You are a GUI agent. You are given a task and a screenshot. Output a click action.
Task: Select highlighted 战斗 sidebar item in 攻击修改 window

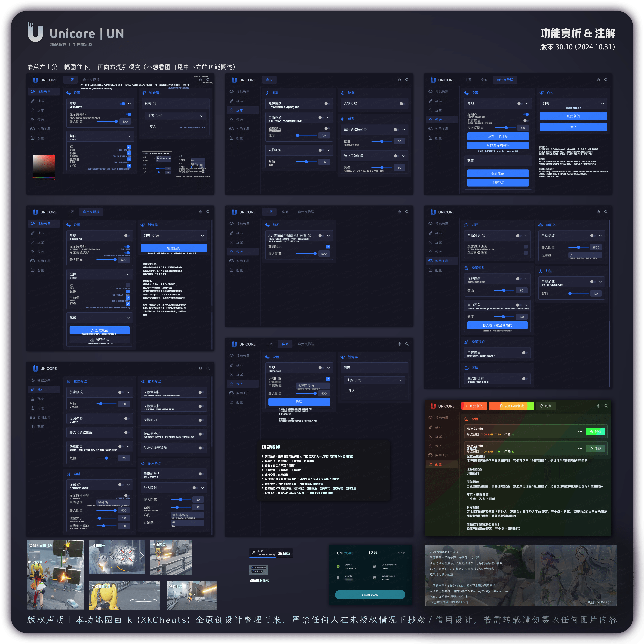tap(44, 389)
